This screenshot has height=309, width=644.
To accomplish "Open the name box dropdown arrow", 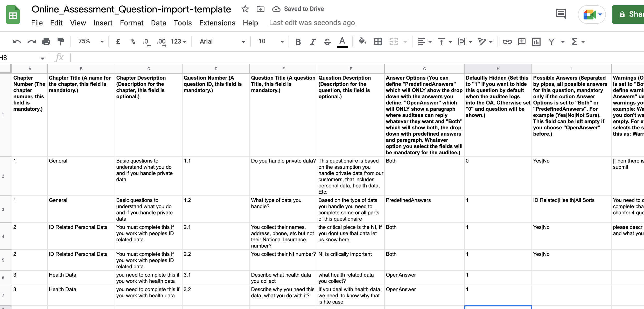I will coord(42,58).
